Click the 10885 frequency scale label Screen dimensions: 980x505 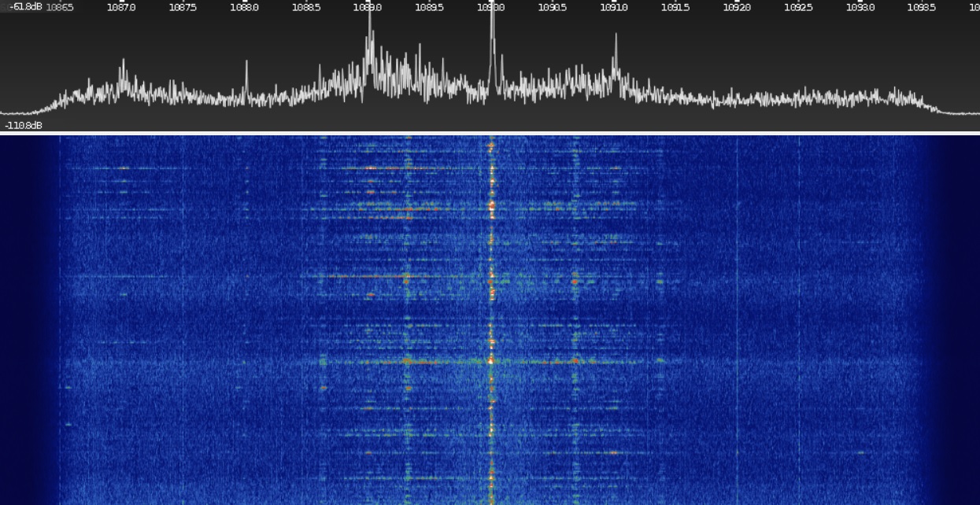pos(306,7)
